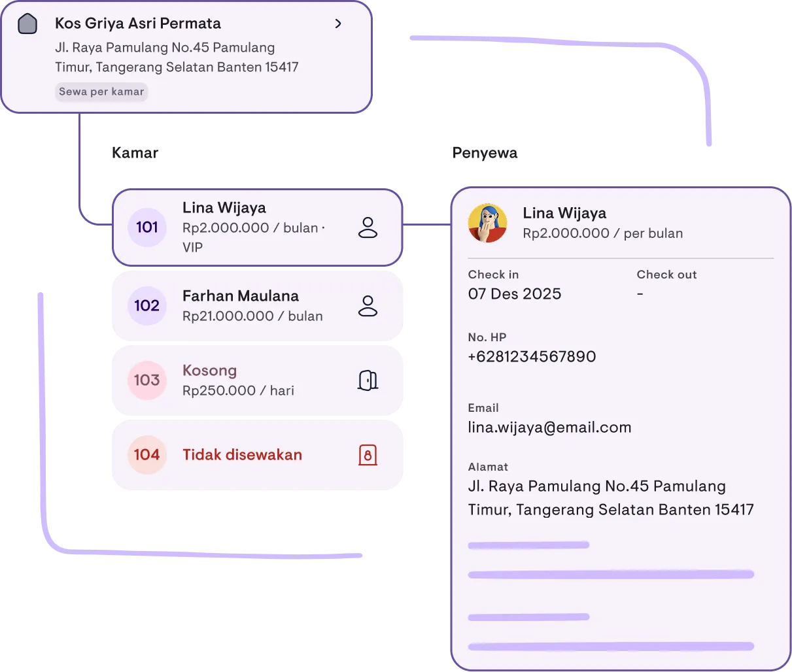Select Lina Wijaya's room 101 card
Image resolution: width=792 pixels, height=672 pixels.
click(258, 227)
